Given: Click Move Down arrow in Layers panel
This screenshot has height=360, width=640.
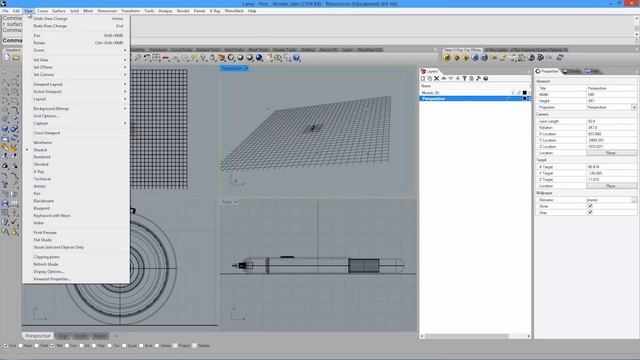Looking at the screenshot, I should coord(451,78).
